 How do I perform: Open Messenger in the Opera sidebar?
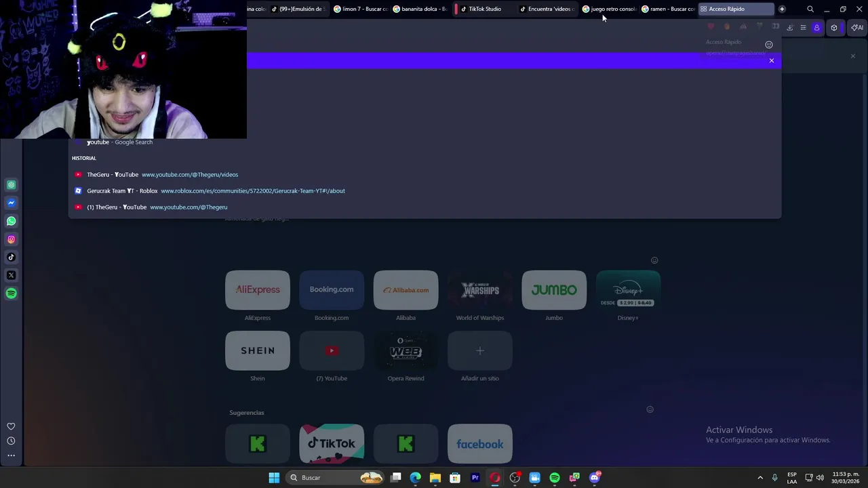(12, 203)
